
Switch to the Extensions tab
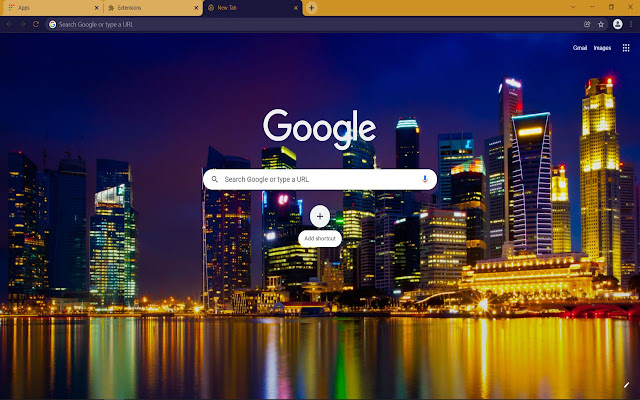(152, 8)
